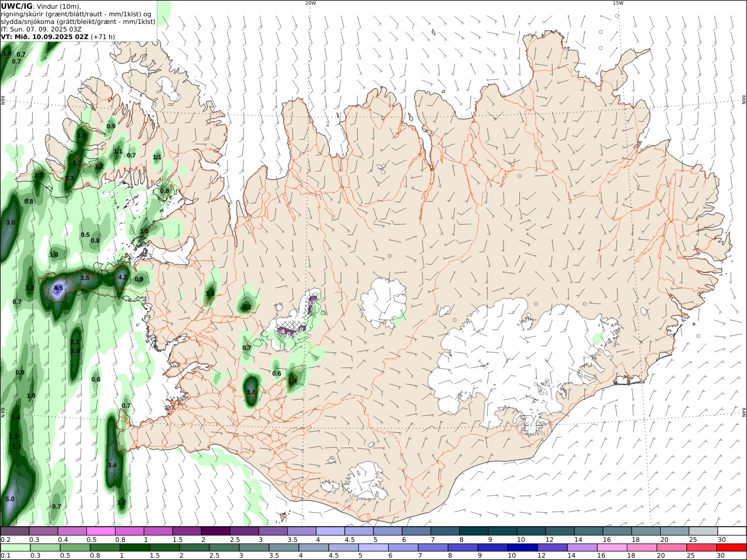Click the 8.5 precipitation value
The image size is (747, 560).
pos(58,288)
